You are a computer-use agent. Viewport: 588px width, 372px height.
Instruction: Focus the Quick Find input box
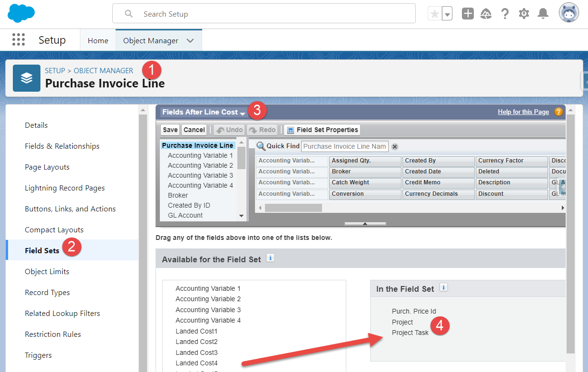(345, 146)
